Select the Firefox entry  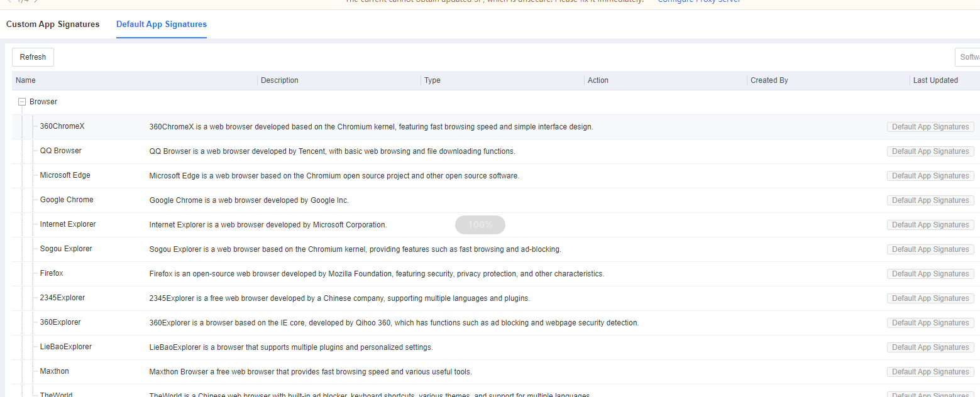pos(52,273)
